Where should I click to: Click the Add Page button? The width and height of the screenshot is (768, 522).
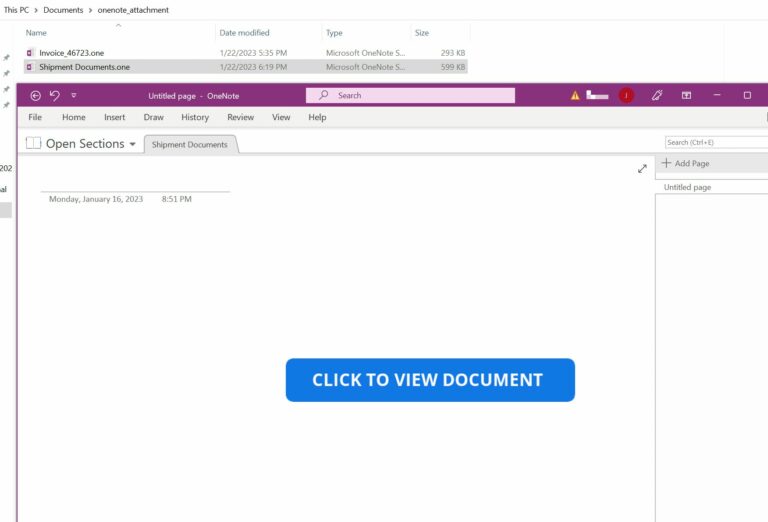point(686,163)
